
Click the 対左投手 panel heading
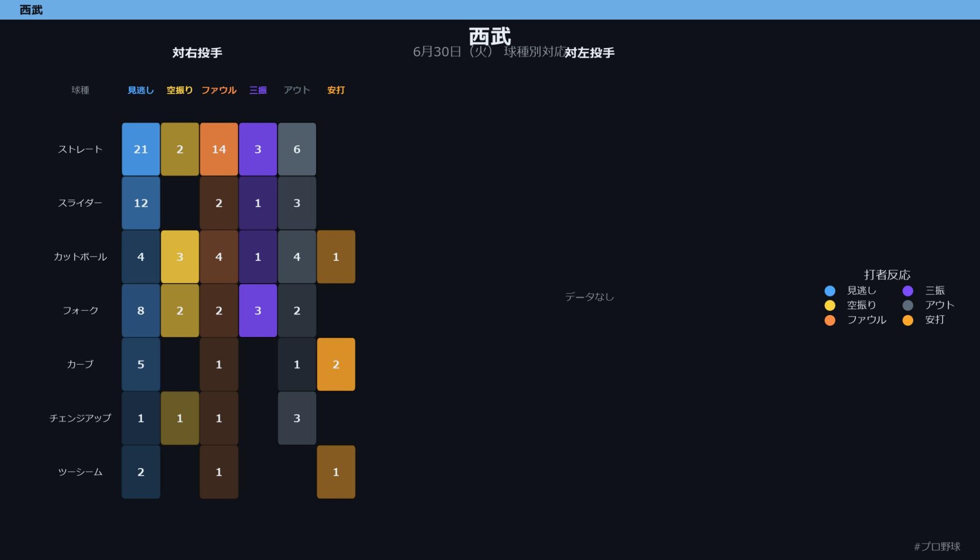tap(590, 53)
